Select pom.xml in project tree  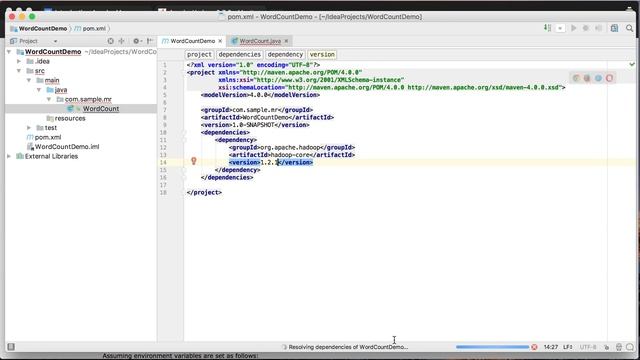48,137
